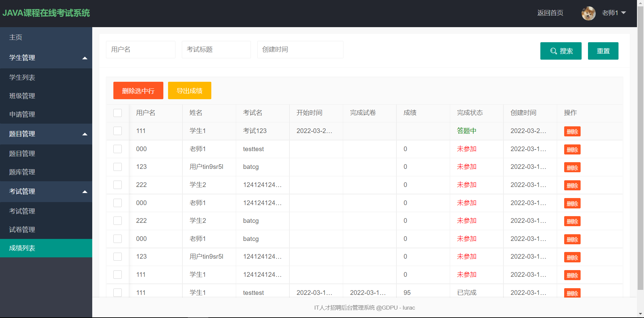Click 导出成绩 button
The width and height of the screenshot is (644, 318).
pos(190,90)
